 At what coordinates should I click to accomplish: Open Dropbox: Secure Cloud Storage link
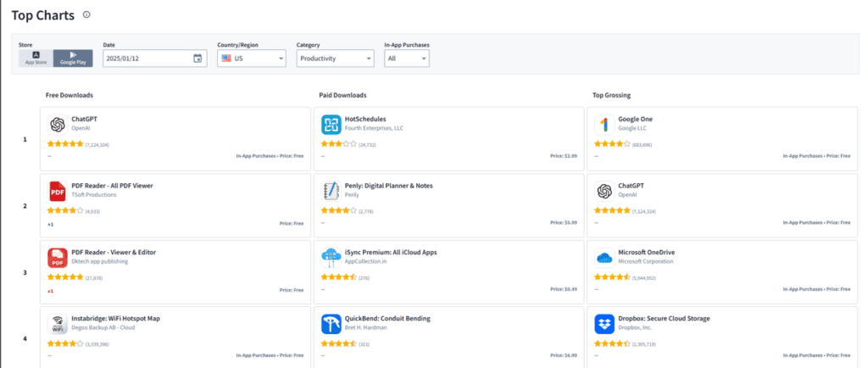(x=664, y=318)
